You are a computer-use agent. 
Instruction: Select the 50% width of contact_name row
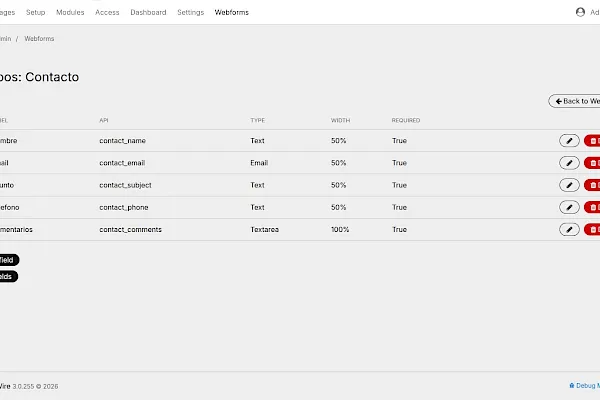338,141
